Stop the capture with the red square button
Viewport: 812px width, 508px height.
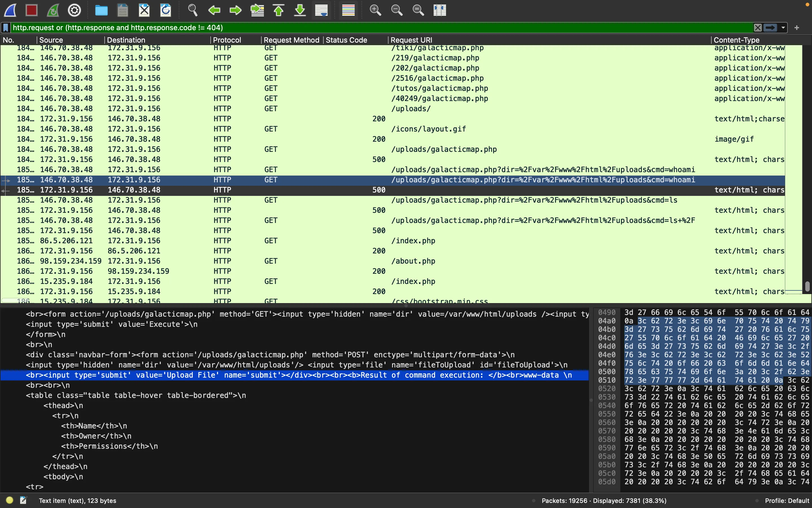pos(32,10)
